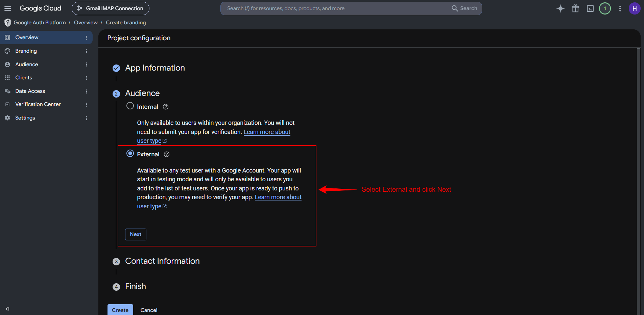
Task: Open the three-dot menu beside Clients
Action: (x=87, y=78)
